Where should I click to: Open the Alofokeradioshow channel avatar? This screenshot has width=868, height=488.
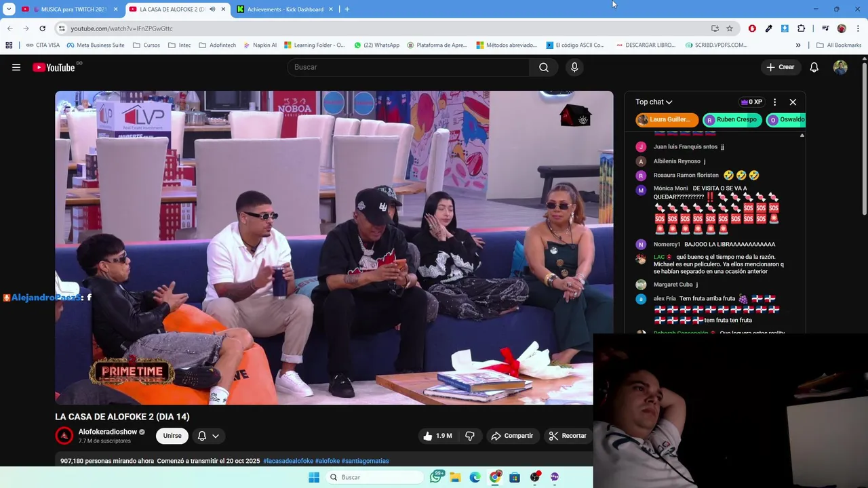[64, 436]
